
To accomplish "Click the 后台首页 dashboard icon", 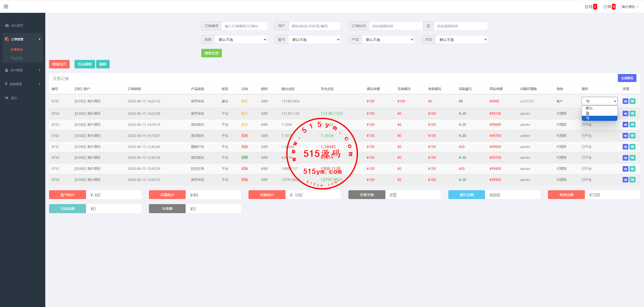I will coord(7,25).
